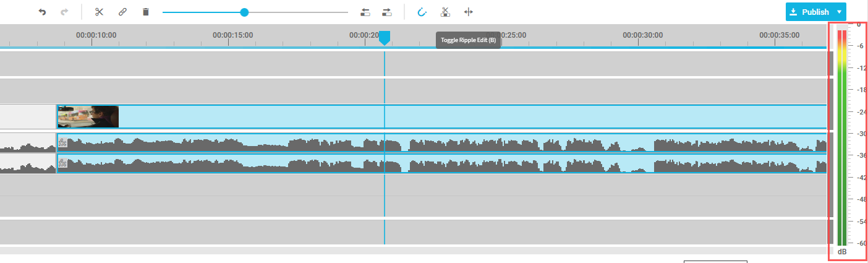Delete selection with the trash icon
The image size is (868, 263).
(146, 12)
